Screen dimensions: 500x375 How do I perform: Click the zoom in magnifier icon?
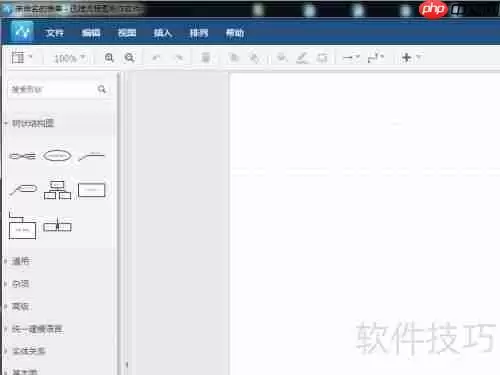point(109,58)
